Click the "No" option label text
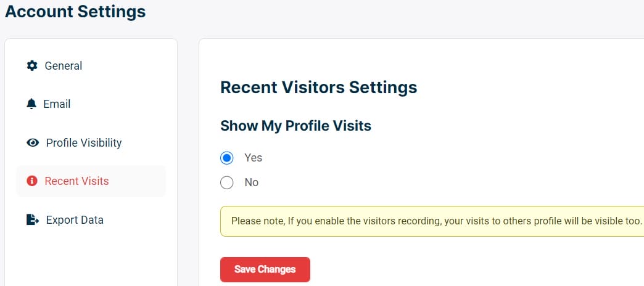644x286 pixels. [x=251, y=182]
